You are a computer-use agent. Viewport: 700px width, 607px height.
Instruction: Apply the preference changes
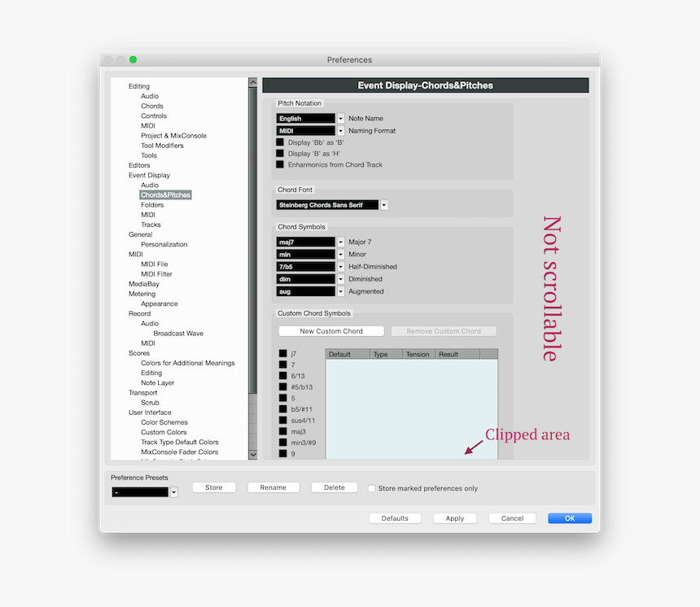point(454,517)
